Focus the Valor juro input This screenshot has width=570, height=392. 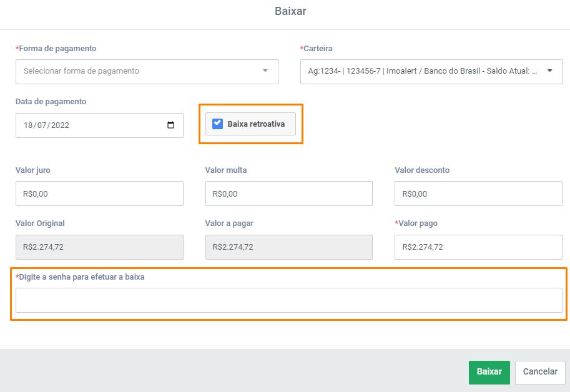[x=99, y=194]
